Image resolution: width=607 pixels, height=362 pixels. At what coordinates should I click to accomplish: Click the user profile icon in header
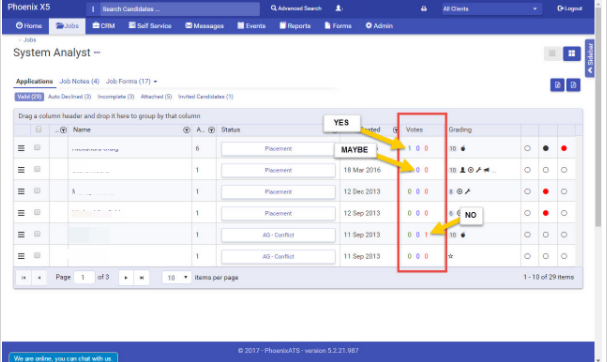click(339, 8)
